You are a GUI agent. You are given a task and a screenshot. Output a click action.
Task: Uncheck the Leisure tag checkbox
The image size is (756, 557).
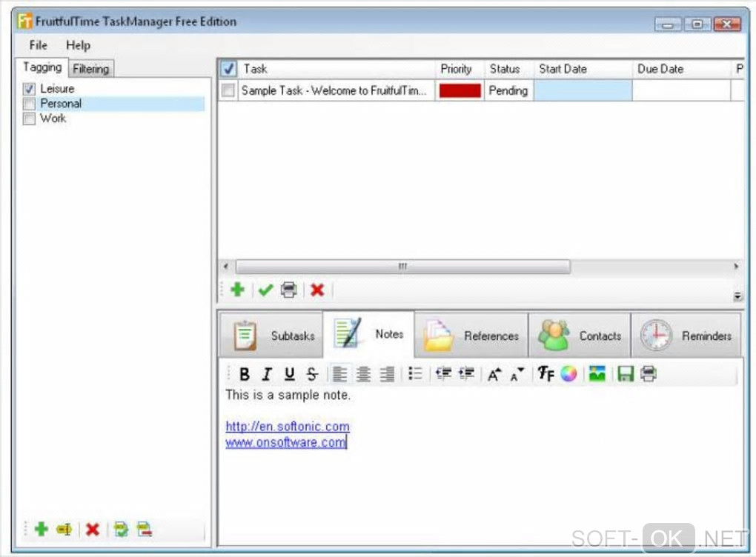pos(30,89)
